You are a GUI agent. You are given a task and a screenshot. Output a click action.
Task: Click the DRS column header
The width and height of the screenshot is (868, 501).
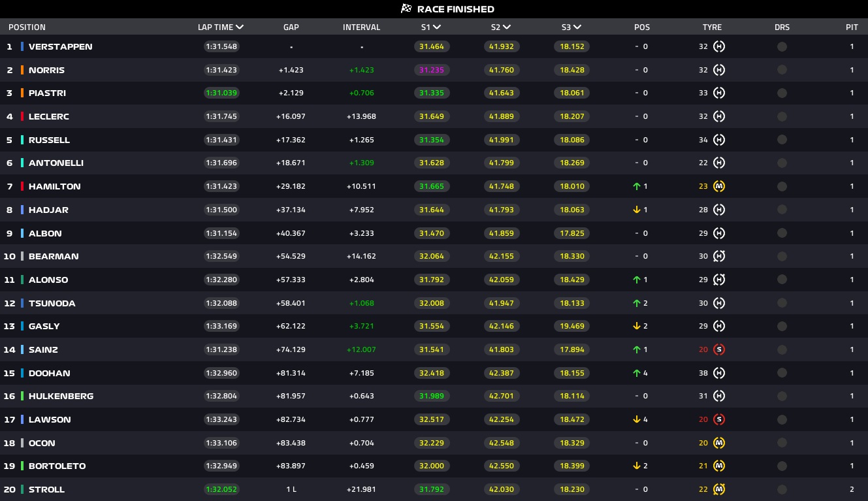coord(782,27)
